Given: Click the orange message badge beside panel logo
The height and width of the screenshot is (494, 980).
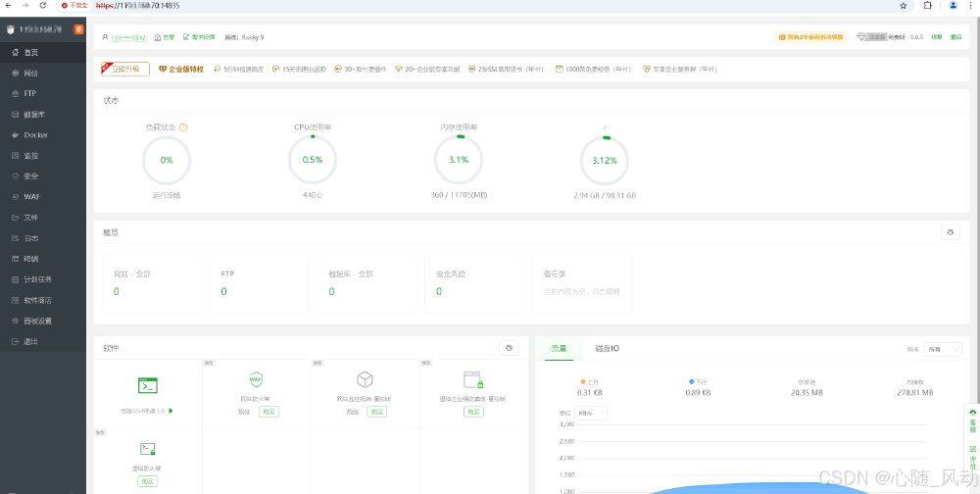Looking at the screenshot, I should pyautogui.click(x=78, y=29).
